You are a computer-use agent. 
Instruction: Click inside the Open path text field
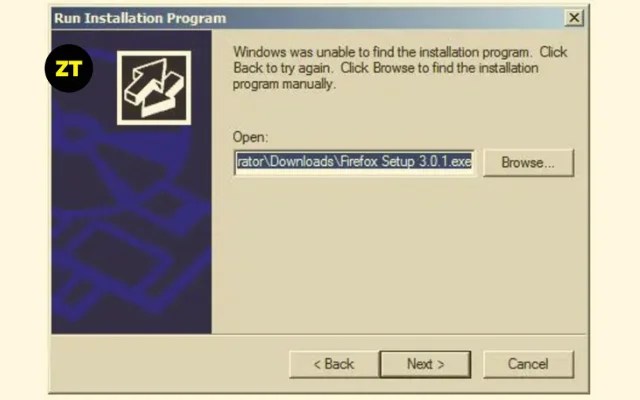pos(354,162)
